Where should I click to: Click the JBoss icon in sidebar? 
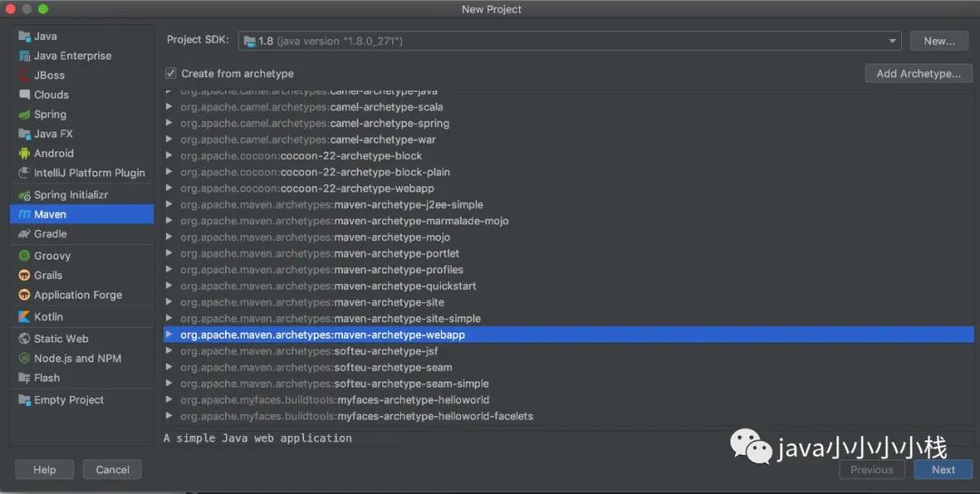point(24,75)
